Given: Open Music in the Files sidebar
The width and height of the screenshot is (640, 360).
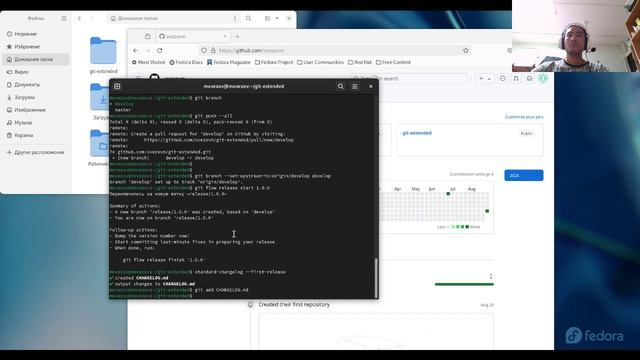Looking at the screenshot, I should point(36,122).
